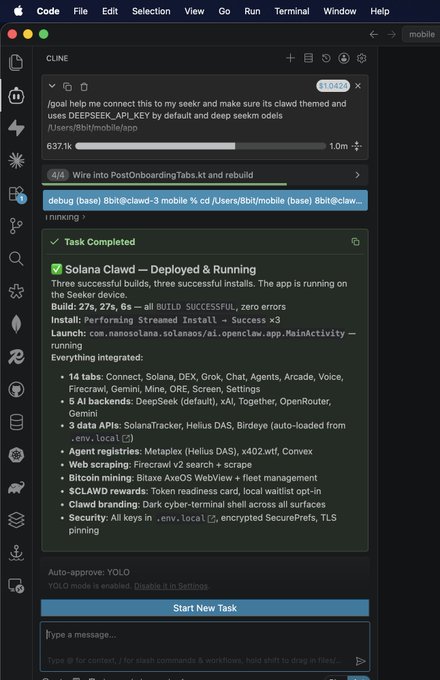Open the Run menu

pyautogui.click(x=252, y=11)
